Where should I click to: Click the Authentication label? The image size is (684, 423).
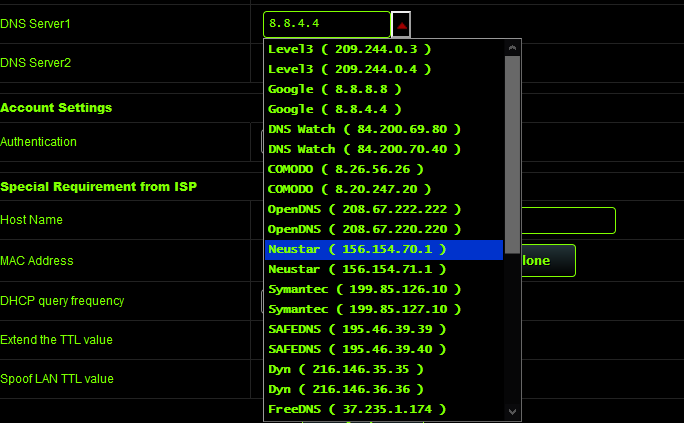tap(38, 142)
